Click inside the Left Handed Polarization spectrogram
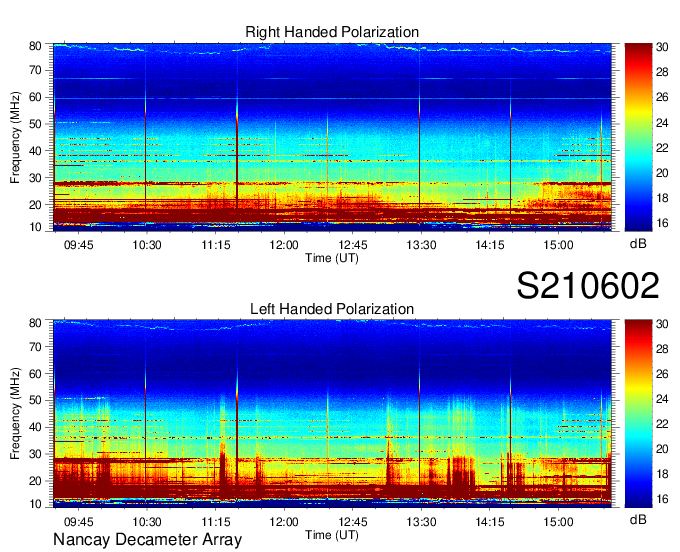 pyautogui.click(x=332, y=414)
